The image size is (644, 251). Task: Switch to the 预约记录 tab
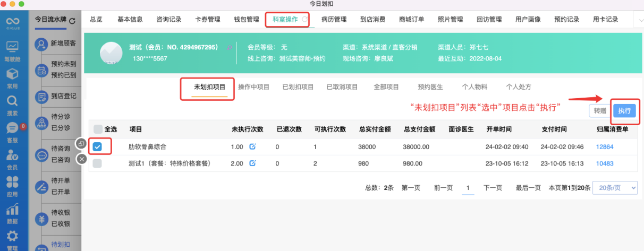[567, 20]
